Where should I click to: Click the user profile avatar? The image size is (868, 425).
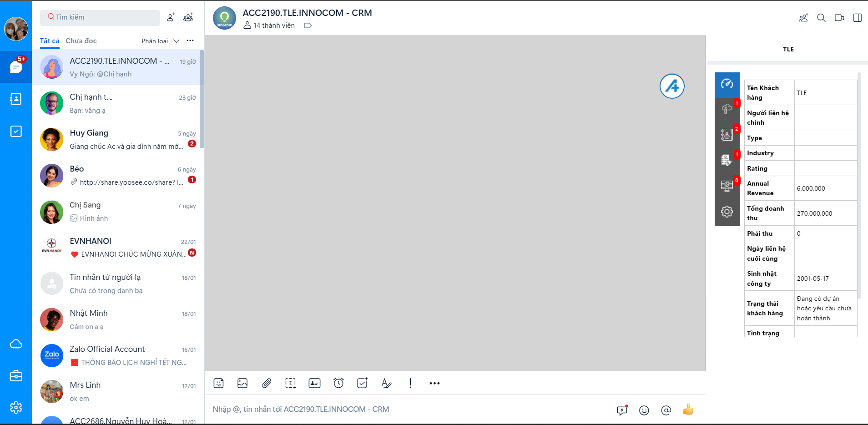tap(16, 29)
